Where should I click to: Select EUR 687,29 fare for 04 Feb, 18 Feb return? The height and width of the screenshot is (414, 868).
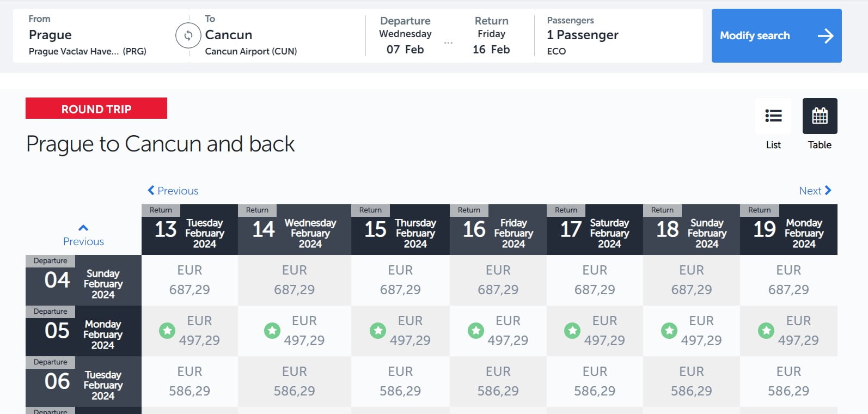tap(691, 280)
